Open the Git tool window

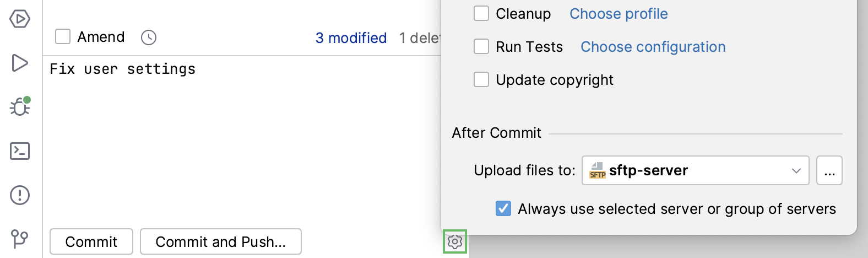coord(20,239)
